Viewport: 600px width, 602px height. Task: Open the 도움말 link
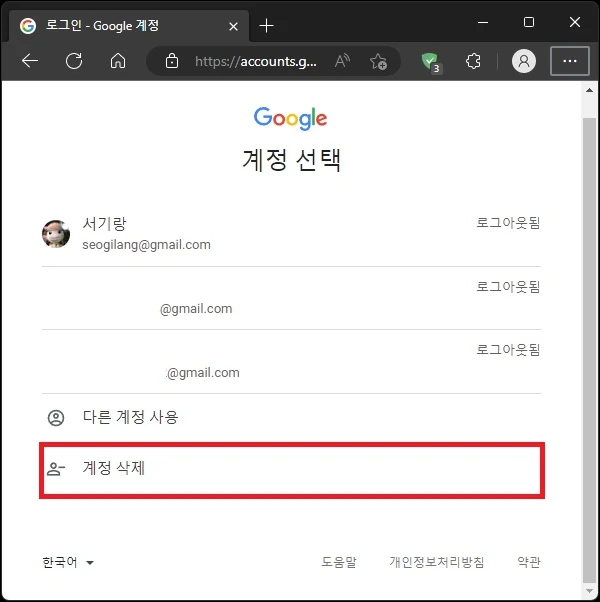point(339,562)
